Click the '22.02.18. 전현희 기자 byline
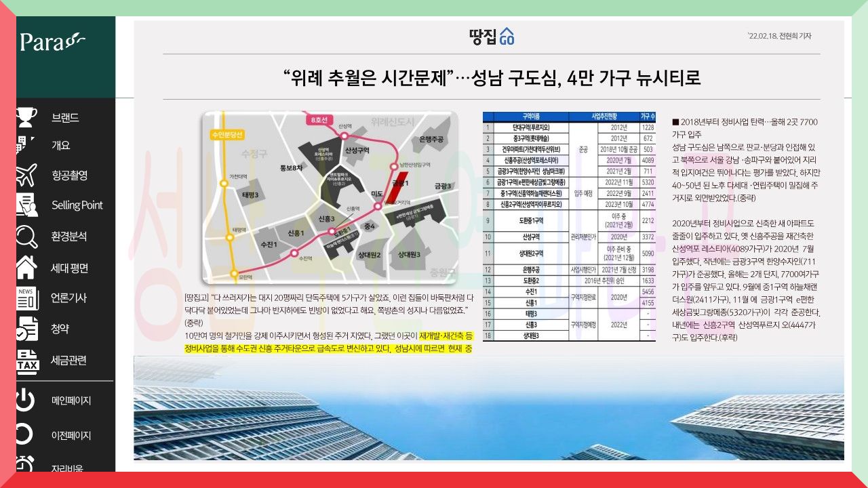Screen dimensions: 868x488 tap(779, 37)
